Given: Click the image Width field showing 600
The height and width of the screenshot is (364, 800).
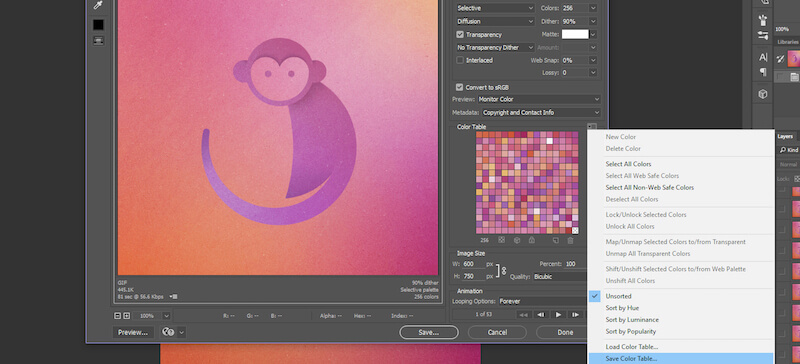Looking at the screenshot, I should [x=472, y=264].
